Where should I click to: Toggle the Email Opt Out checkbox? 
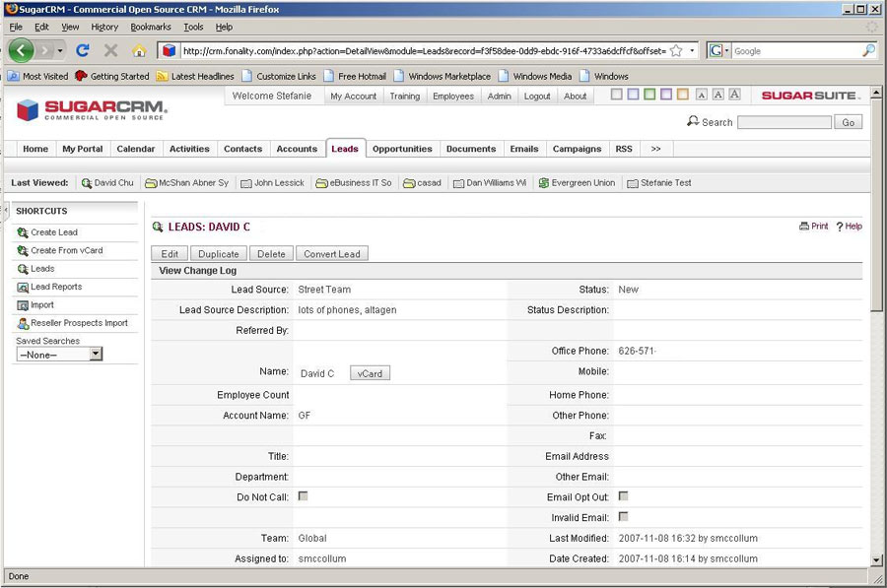[x=623, y=496]
